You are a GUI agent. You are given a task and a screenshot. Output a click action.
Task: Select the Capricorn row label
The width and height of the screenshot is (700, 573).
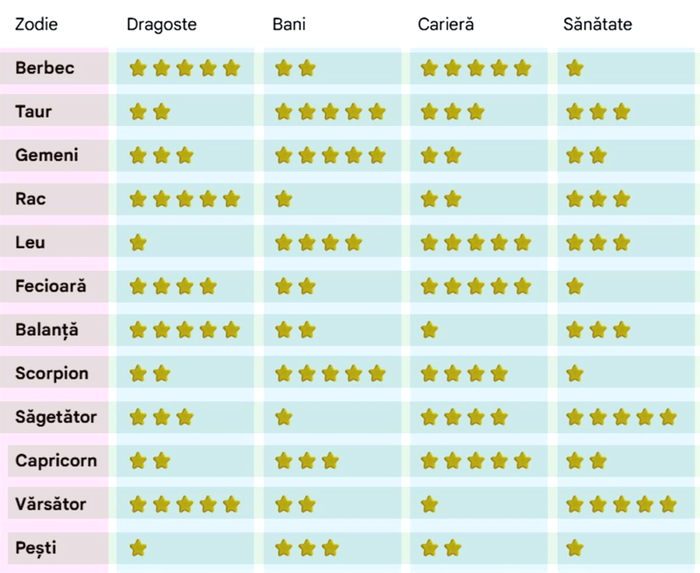(56, 460)
